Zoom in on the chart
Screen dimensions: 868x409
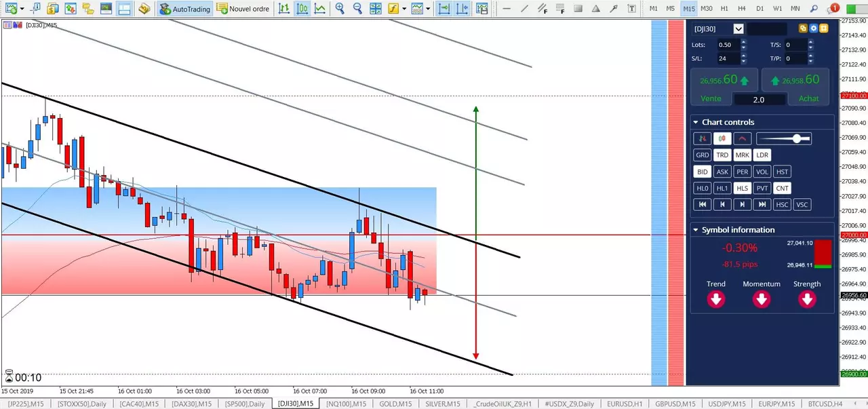click(x=340, y=9)
